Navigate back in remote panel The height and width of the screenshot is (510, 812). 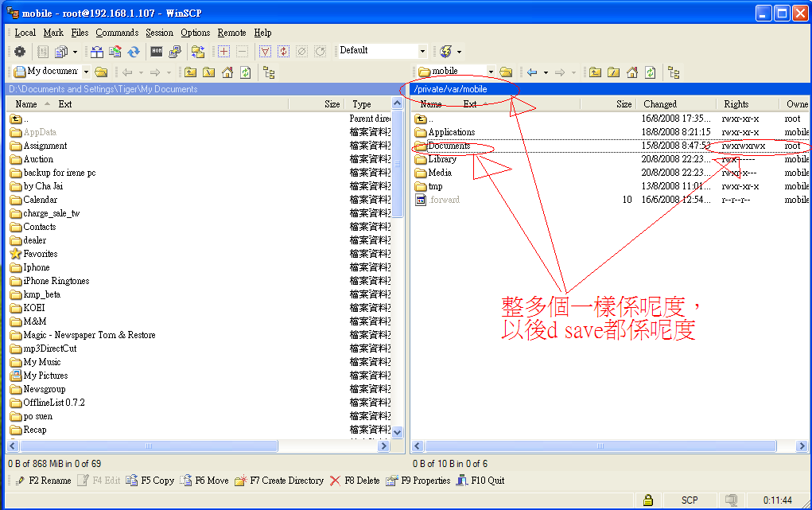[x=532, y=72]
